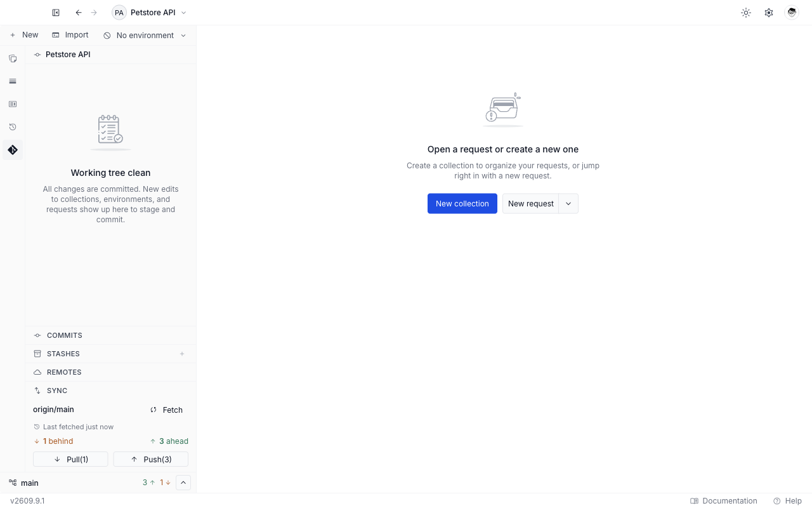Screen dimensions: 812x508
Task: Open the Help link
Action: [x=787, y=501]
